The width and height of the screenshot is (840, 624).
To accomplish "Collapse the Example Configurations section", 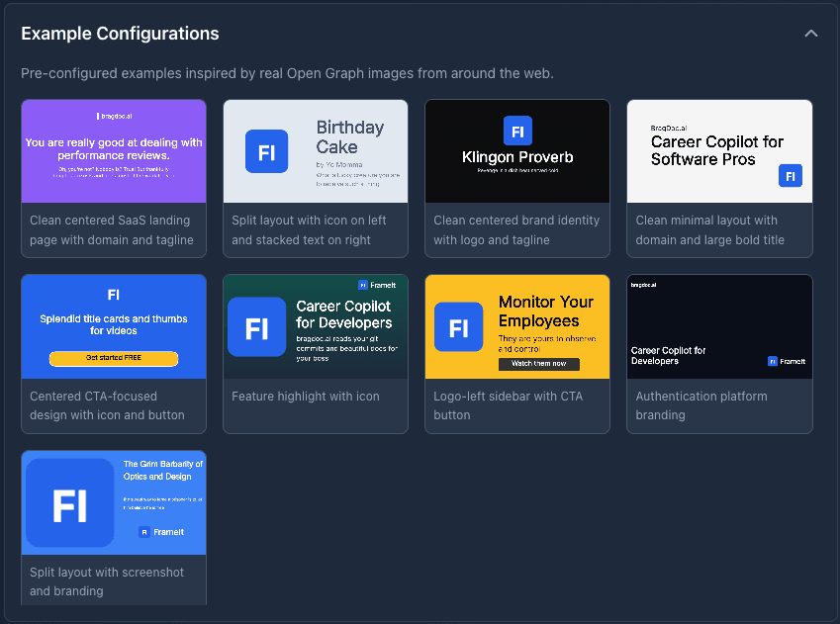I will (x=811, y=33).
